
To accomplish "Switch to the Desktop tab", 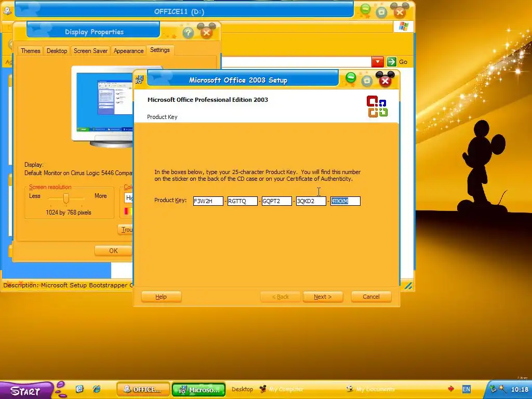I will [57, 50].
